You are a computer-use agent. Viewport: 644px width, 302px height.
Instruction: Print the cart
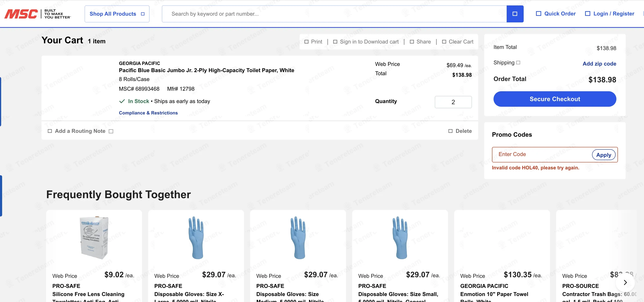[313, 42]
